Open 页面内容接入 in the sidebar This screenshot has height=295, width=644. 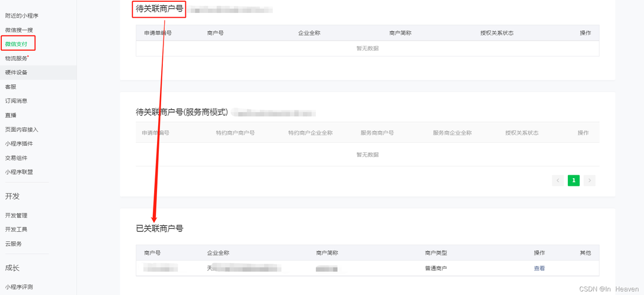[22, 129]
